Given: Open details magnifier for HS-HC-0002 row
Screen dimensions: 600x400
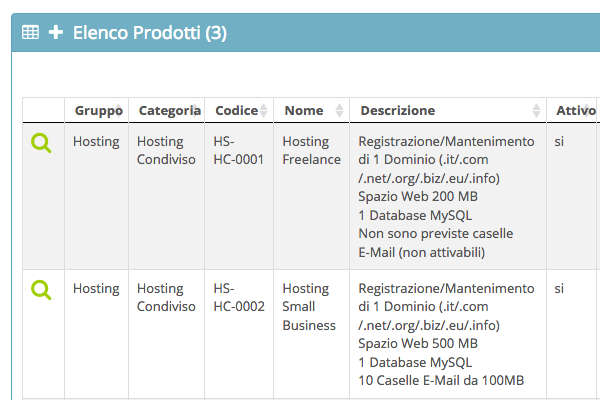Looking at the screenshot, I should (41, 290).
